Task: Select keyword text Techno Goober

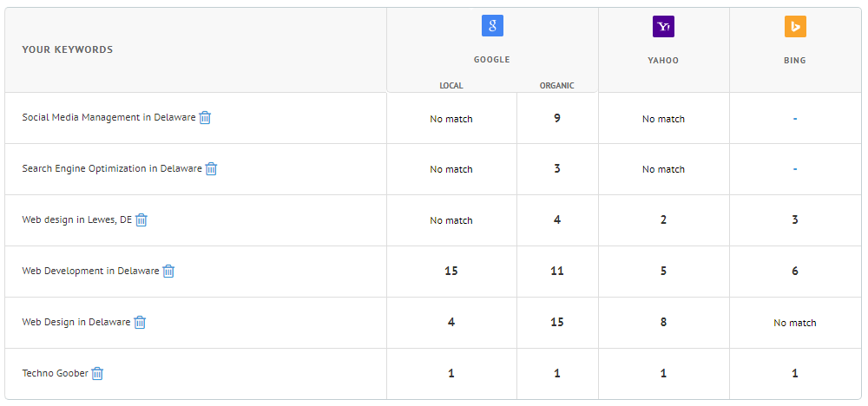Action: [x=55, y=373]
